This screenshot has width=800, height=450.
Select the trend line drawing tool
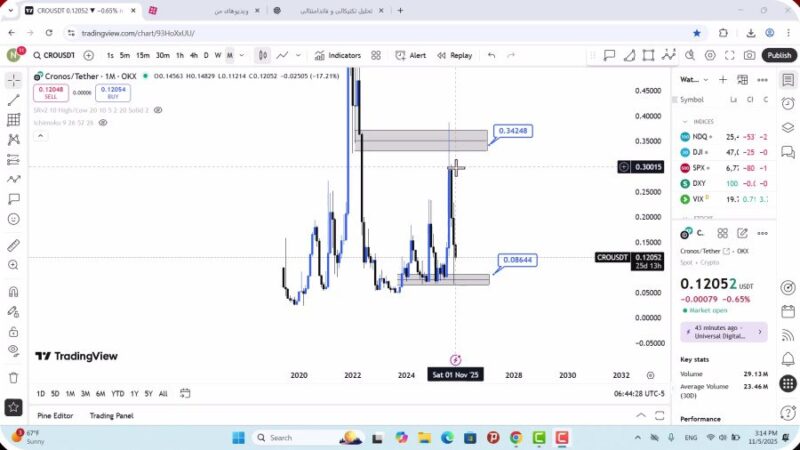coord(13,100)
